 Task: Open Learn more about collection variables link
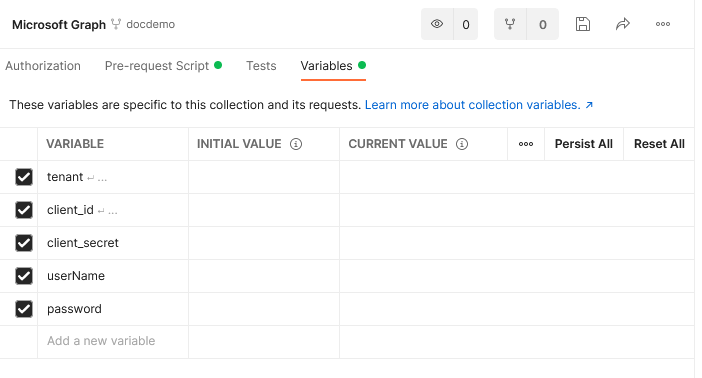479,105
